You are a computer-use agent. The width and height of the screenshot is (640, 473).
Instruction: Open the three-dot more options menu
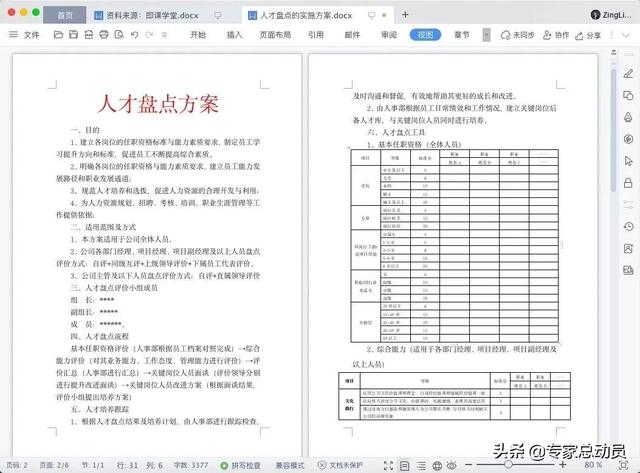click(x=611, y=36)
